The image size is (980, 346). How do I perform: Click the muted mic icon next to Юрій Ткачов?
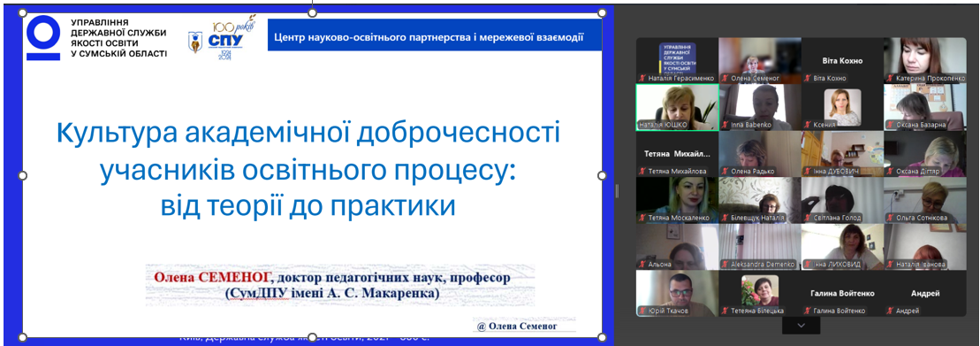(642, 311)
